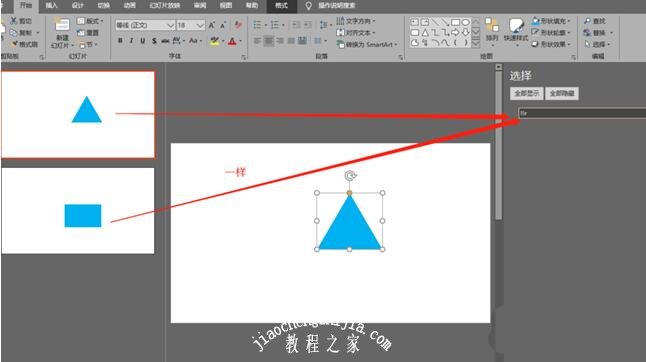Select the arrow line shape in the gallery
This screenshot has height=362, width=646.
click(445, 22)
